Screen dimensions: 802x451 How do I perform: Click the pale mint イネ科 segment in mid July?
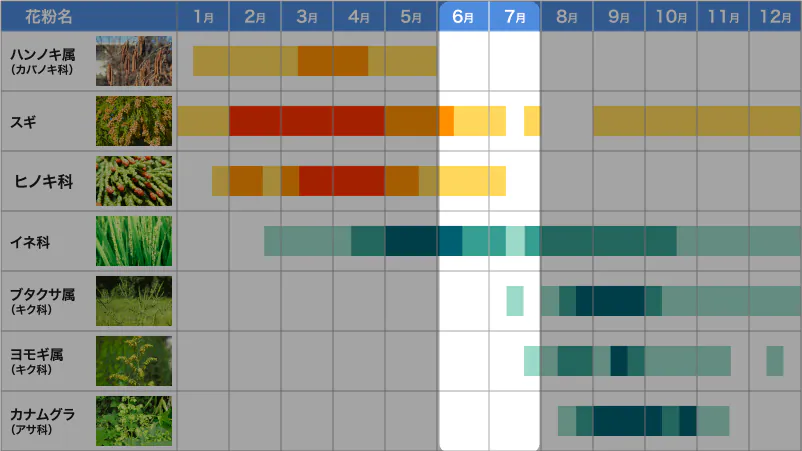[515, 241]
